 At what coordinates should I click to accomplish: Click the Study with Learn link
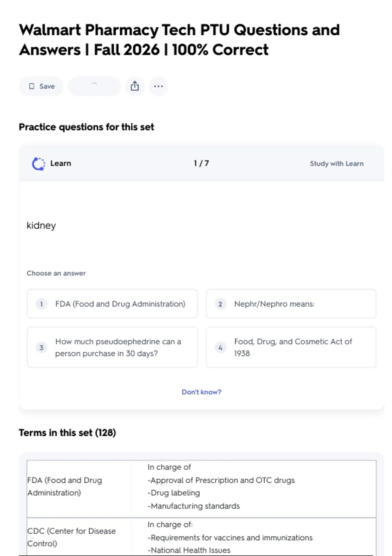[336, 164]
